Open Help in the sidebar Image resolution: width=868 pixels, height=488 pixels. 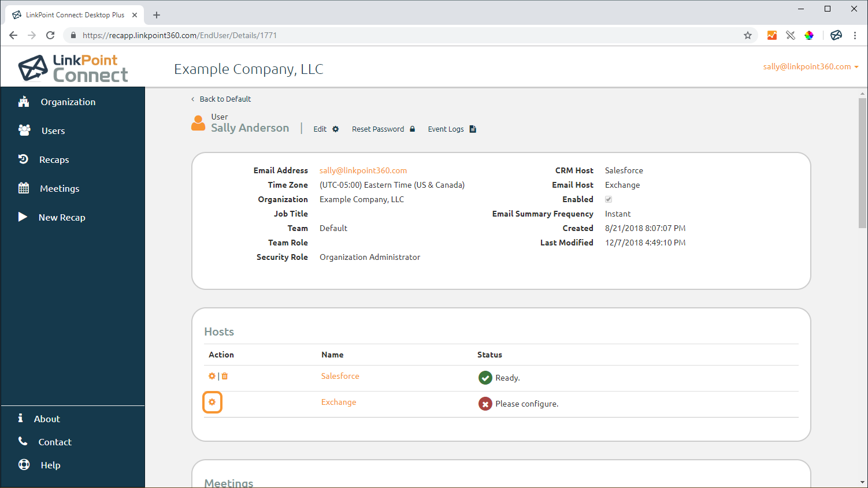tap(50, 465)
